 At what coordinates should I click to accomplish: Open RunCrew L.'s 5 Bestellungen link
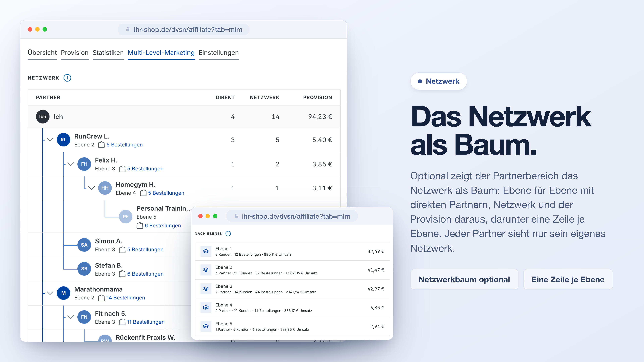click(124, 145)
